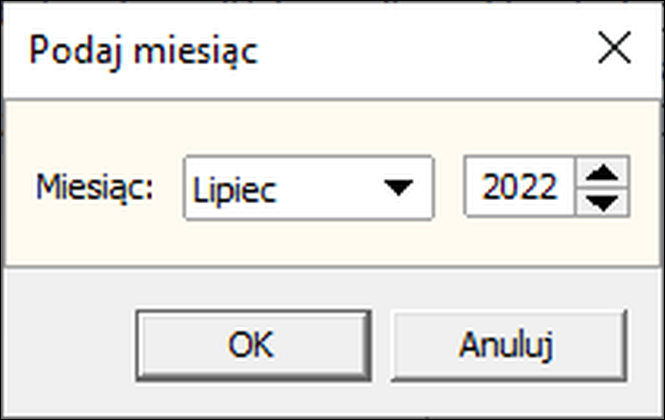Click the OK button
665x420 pixels.
pyautogui.click(x=254, y=345)
